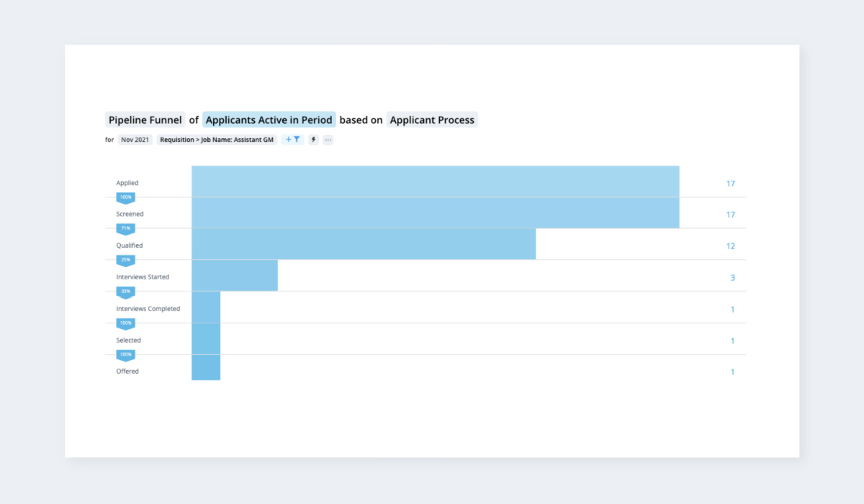
Task: Add a new filter with plus-funnel icon
Action: coord(292,140)
